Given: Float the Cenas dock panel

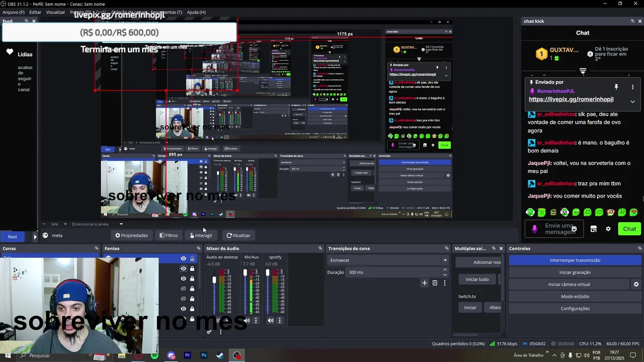Looking at the screenshot, I should [97, 248].
